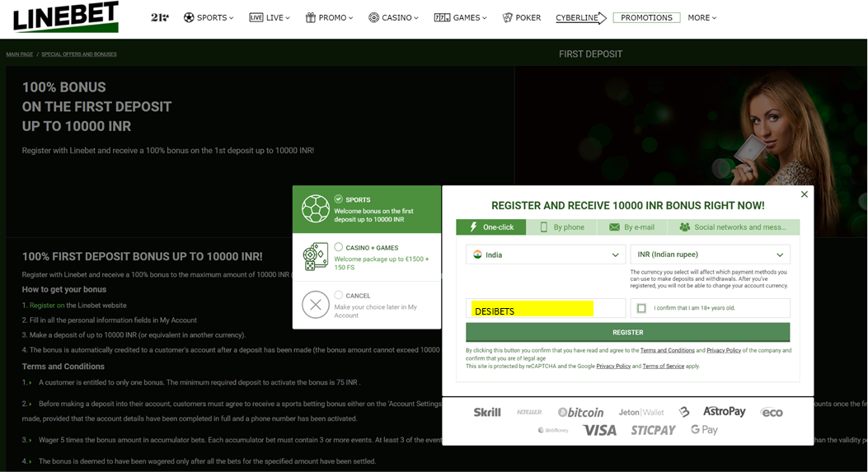868x472 pixels.
Task: Open the Terms and Conditions link
Action: click(667, 350)
